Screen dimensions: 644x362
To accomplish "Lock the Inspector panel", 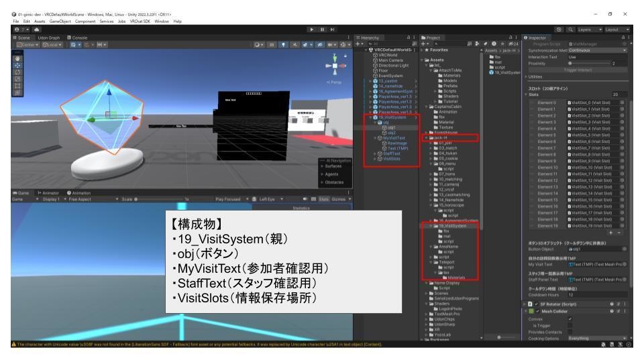I will (623, 38).
